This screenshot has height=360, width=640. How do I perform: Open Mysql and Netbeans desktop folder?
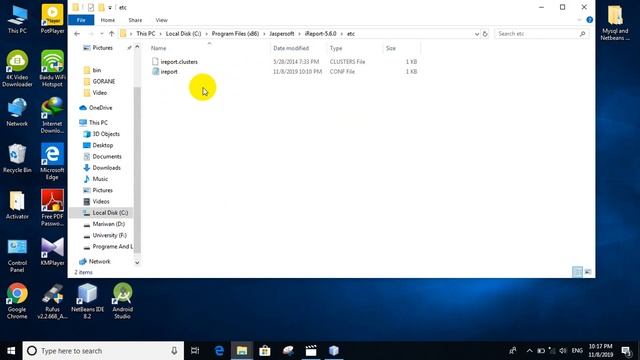coord(615,23)
